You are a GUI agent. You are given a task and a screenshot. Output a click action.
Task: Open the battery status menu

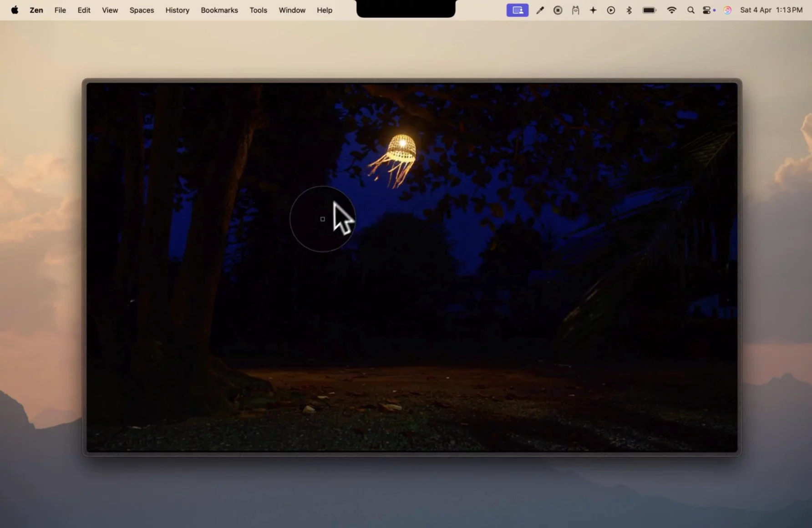(x=650, y=10)
